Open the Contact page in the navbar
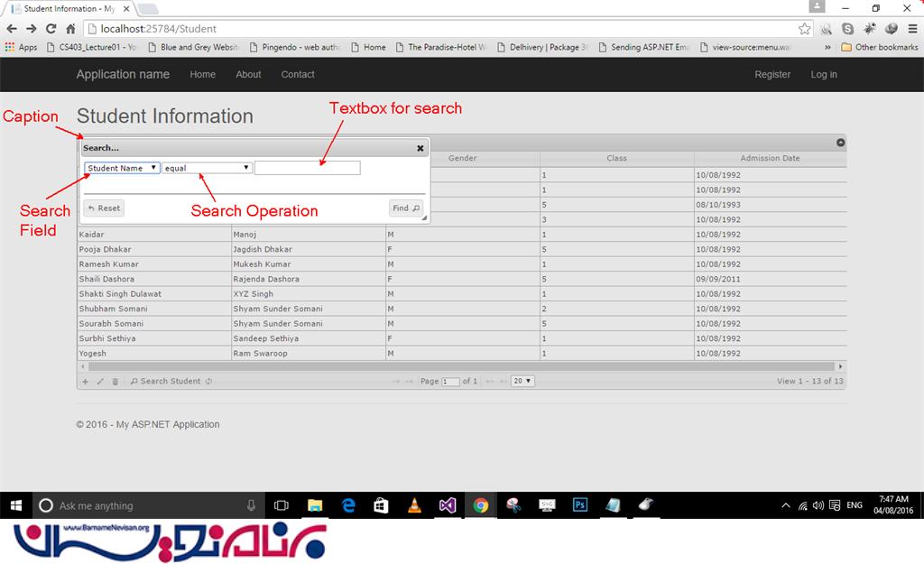The height and width of the screenshot is (564, 924). [x=298, y=75]
